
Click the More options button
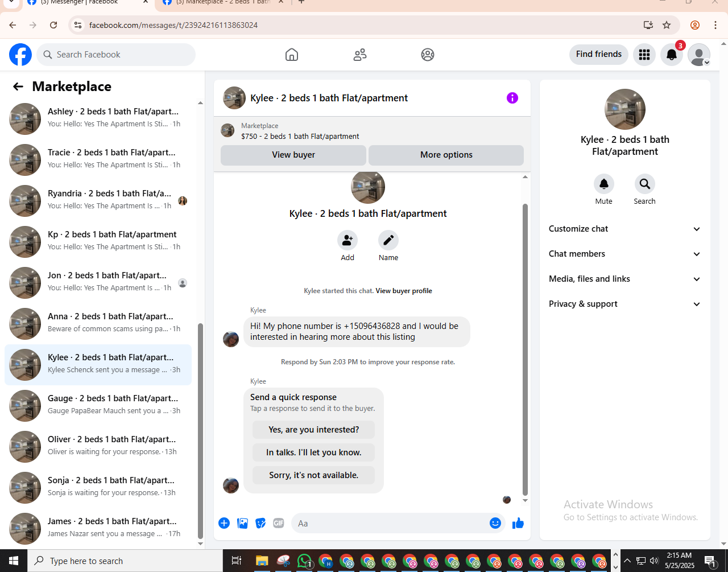click(446, 155)
